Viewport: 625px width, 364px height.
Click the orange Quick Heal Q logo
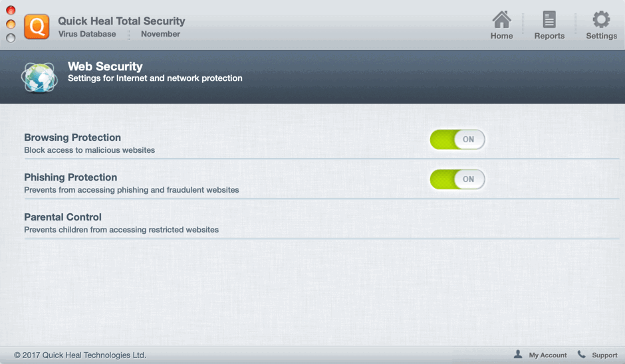click(37, 27)
